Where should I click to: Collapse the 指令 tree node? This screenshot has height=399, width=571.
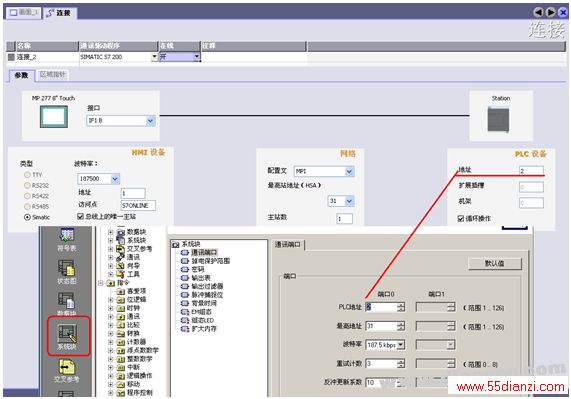tap(101, 283)
